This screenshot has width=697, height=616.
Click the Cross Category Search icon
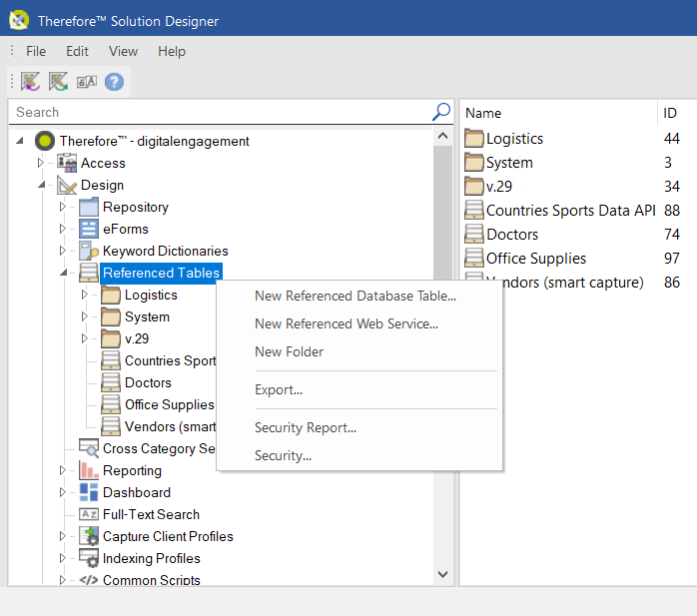[x=89, y=448]
